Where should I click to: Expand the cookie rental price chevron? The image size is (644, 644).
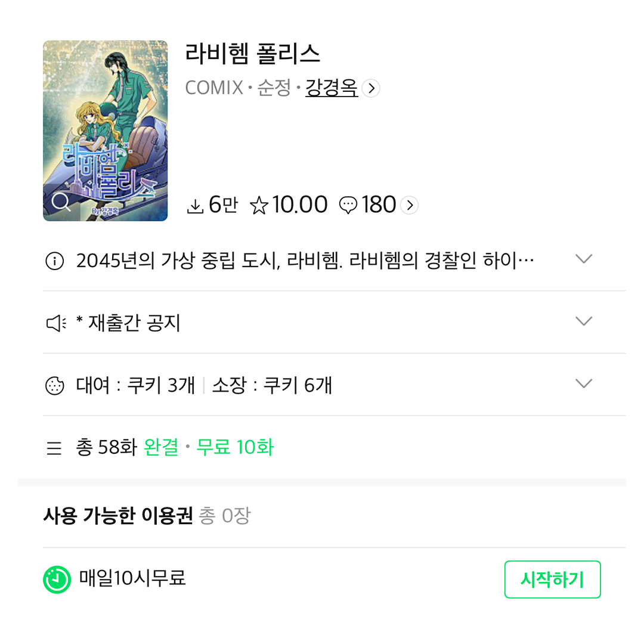point(584,383)
